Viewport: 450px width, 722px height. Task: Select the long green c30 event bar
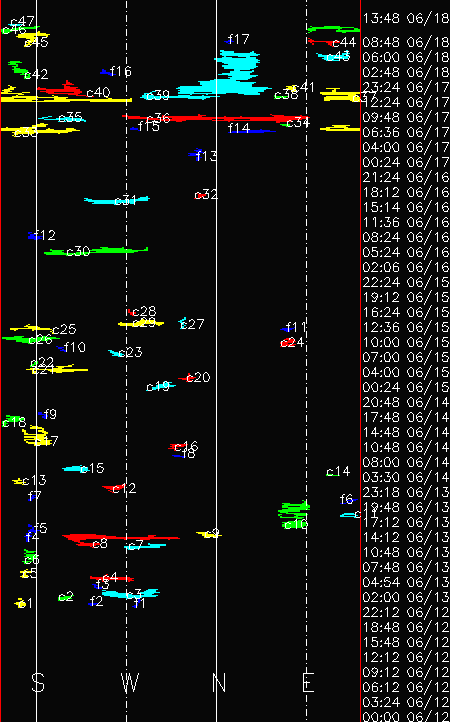click(96, 251)
